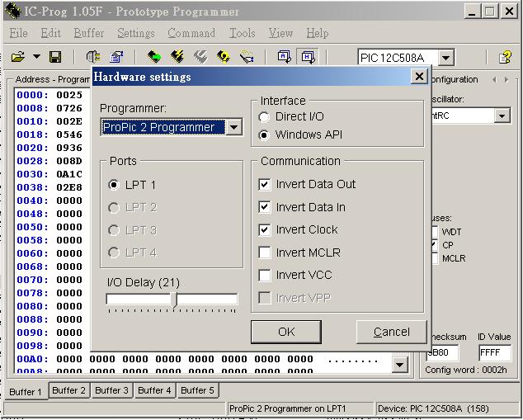Switch to Buffer 2 tab
The height and width of the screenshot is (420, 523).
pos(69,390)
